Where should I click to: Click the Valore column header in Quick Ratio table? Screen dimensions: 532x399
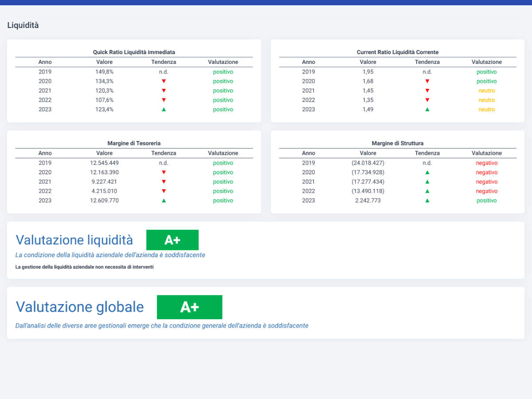104,62
